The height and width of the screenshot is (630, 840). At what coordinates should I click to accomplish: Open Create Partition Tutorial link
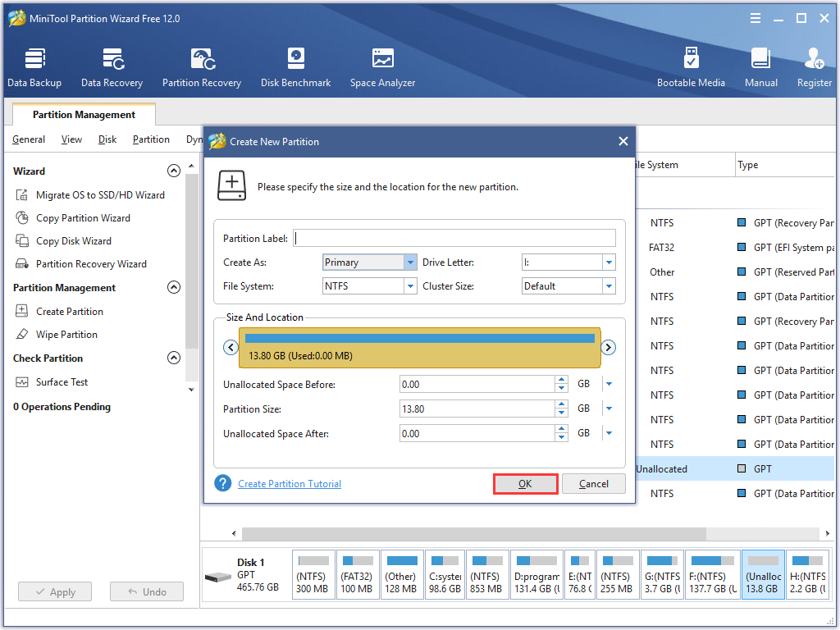(x=290, y=484)
